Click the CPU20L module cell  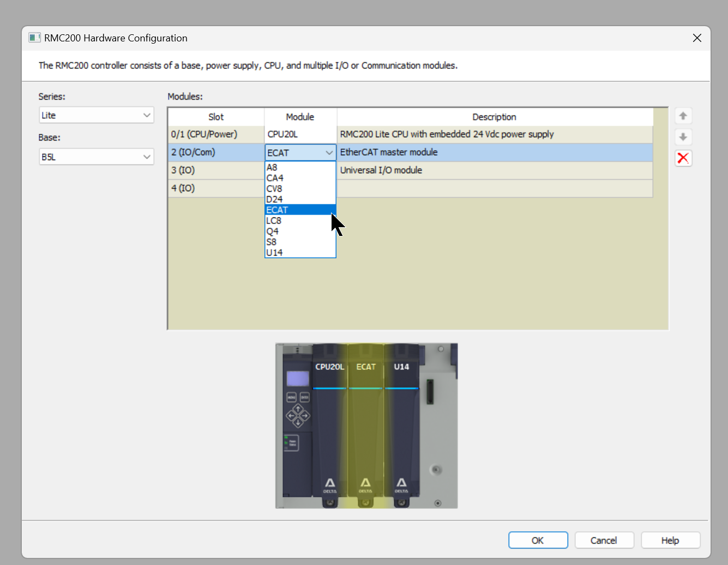[x=300, y=134]
